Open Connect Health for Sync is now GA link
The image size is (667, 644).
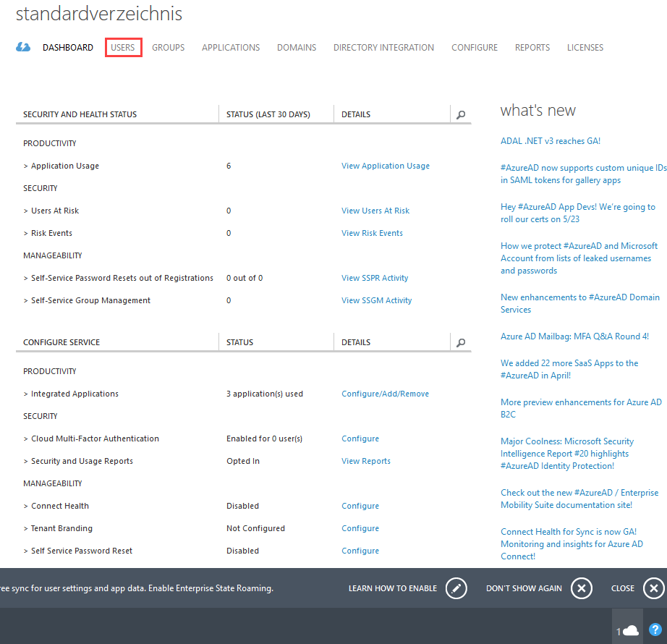(572, 544)
